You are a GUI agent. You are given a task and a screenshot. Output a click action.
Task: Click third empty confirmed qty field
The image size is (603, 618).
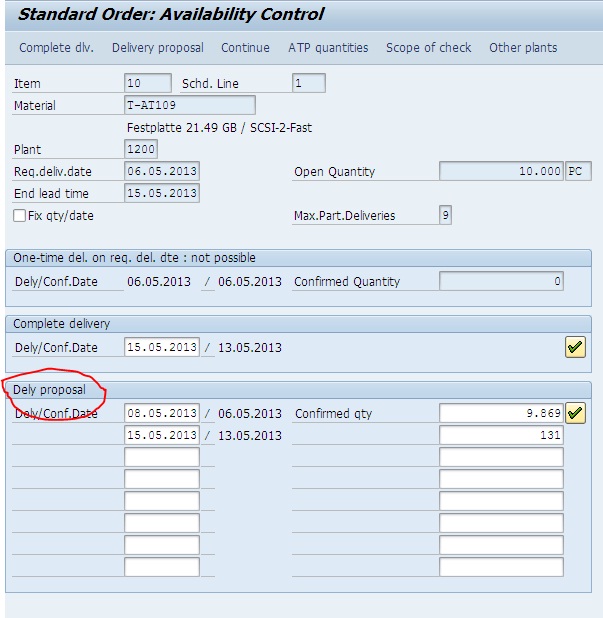(501, 501)
